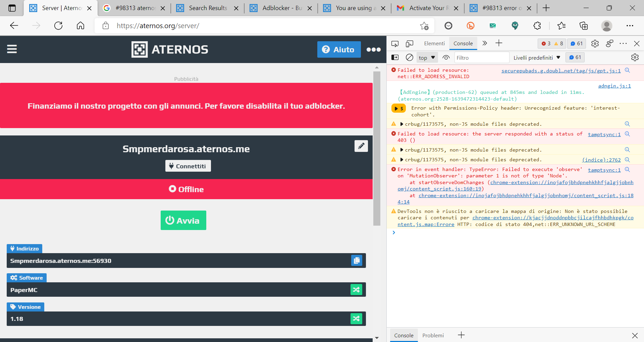The height and width of the screenshot is (342, 644).
Task: Search the ERR_ADDRESS_INVALID error magnifier icon
Action: point(627,70)
